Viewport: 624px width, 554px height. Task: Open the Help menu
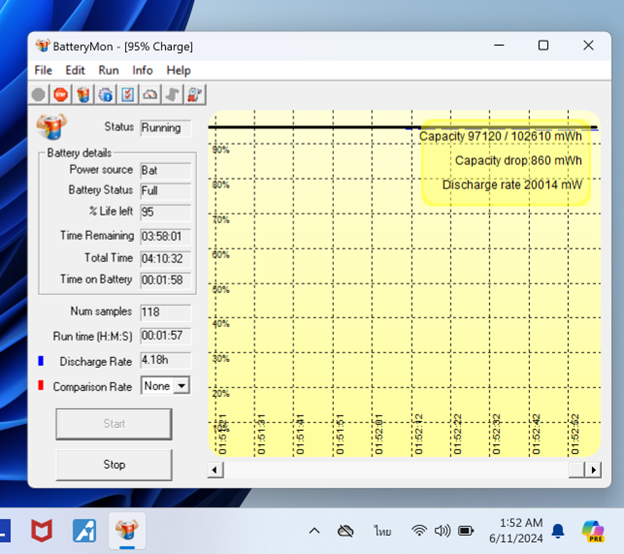tap(178, 70)
